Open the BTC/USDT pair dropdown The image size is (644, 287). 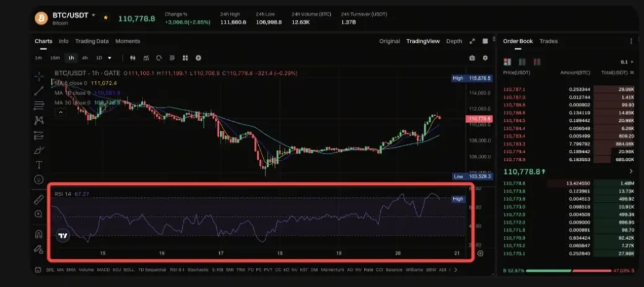click(94, 15)
